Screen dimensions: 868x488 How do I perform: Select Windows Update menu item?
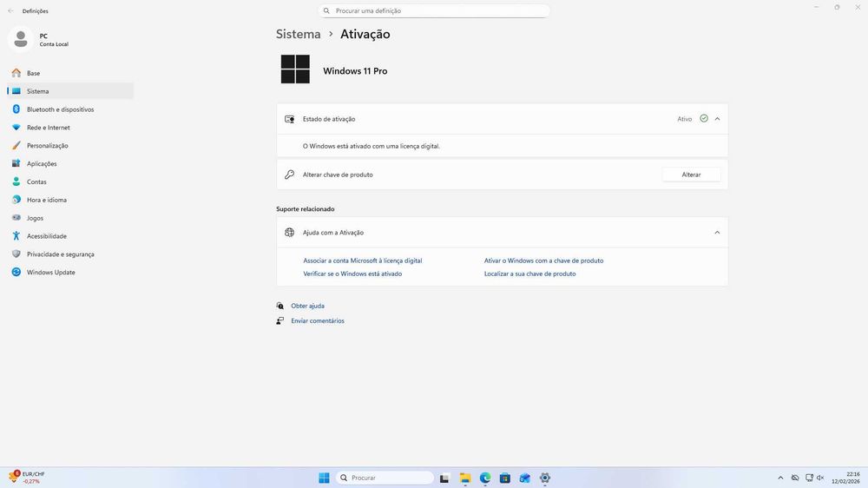pos(70,272)
